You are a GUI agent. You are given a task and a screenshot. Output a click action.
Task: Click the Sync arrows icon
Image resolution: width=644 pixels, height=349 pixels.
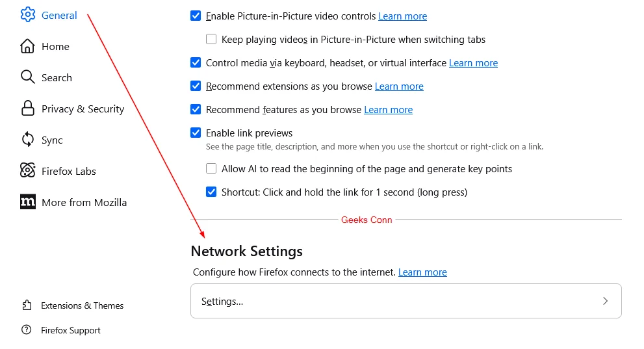coord(27,140)
